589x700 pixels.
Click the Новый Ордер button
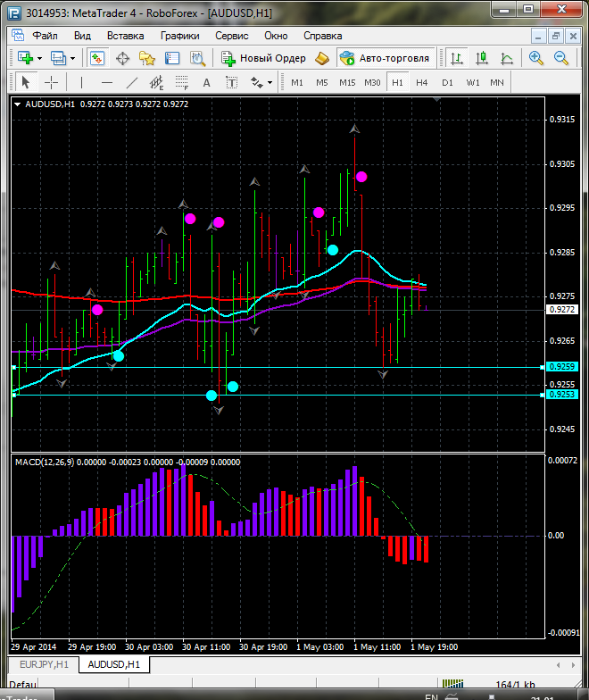264,58
